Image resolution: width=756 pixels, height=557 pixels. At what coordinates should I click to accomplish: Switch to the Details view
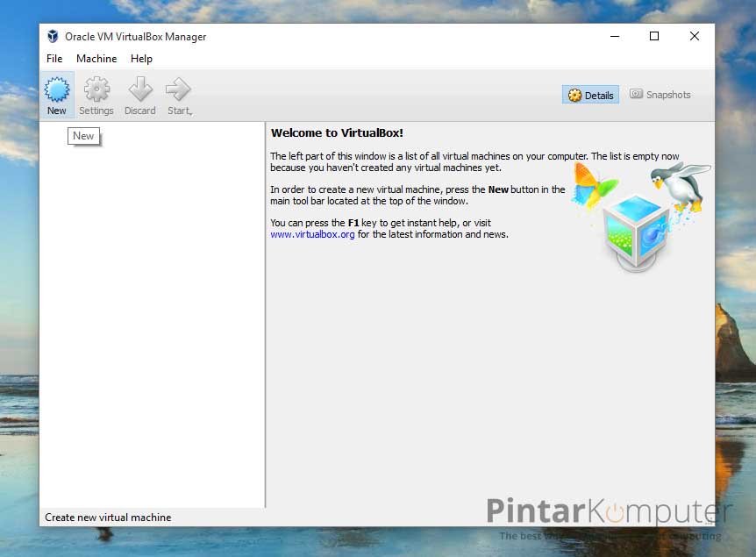tap(590, 95)
